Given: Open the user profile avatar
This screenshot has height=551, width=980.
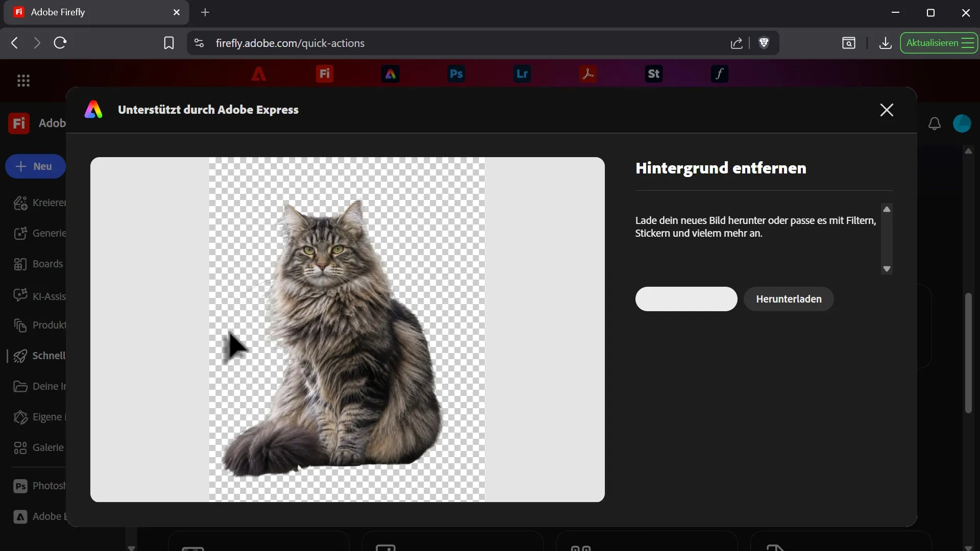Looking at the screenshot, I should click(962, 123).
